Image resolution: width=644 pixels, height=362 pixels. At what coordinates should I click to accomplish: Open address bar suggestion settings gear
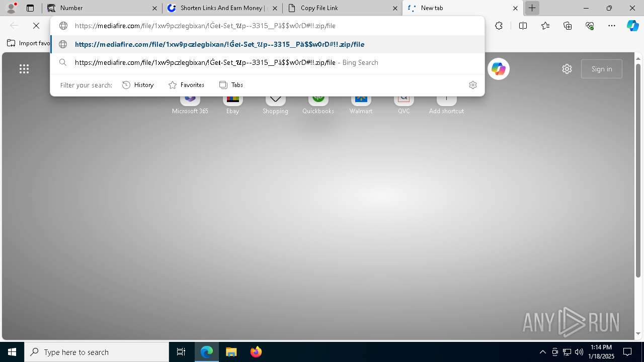click(x=472, y=85)
